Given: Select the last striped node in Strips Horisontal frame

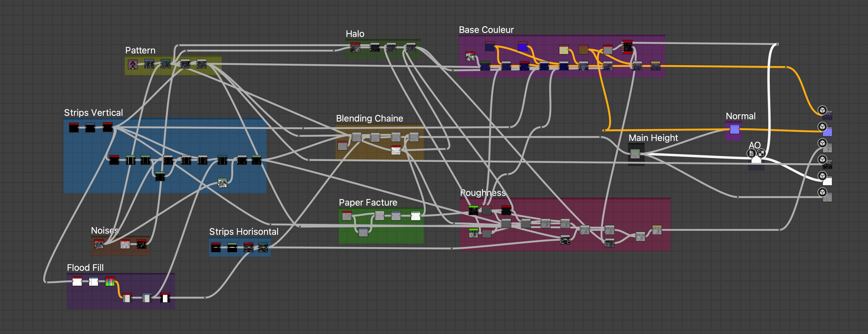Looking at the screenshot, I should click(x=263, y=248).
